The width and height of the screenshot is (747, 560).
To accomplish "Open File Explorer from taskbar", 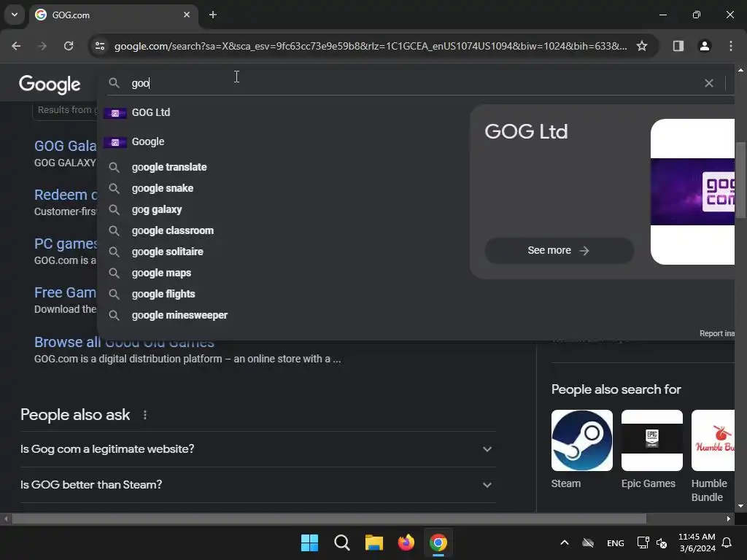I will [x=374, y=542].
